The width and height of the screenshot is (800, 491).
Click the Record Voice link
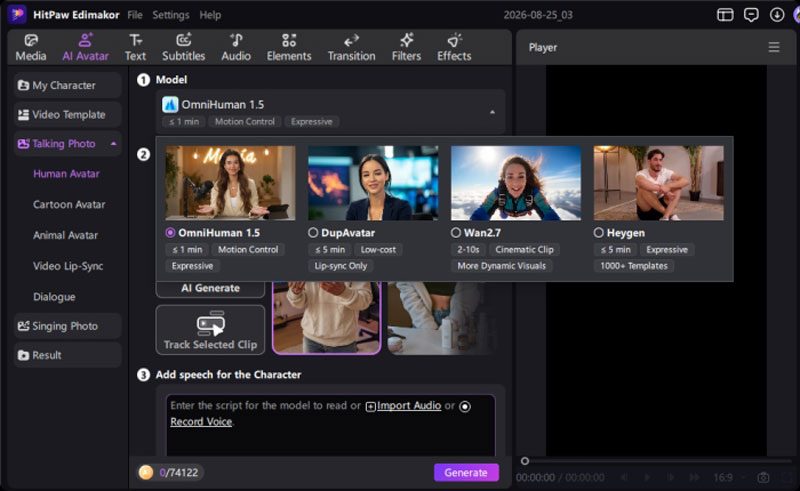(x=201, y=422)
